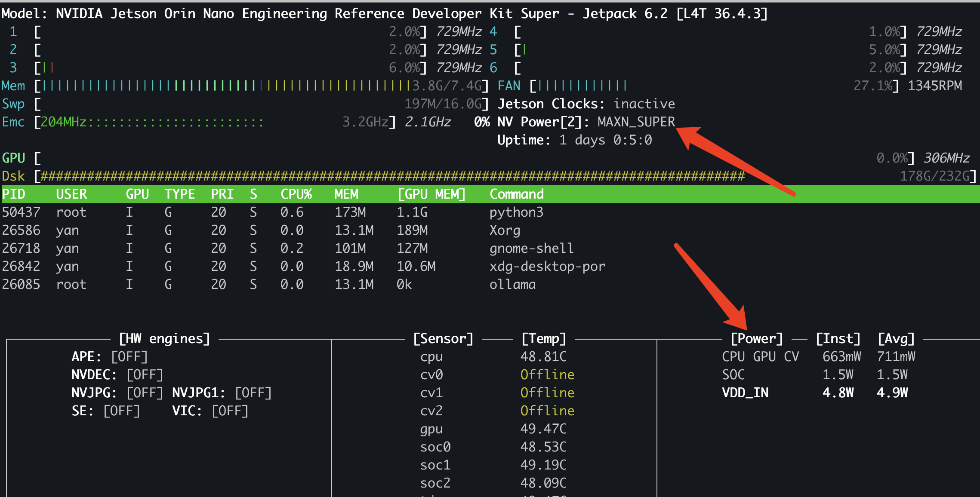This screenshot has width=980, height=497.
Task: Click the Mem usage bar
Action: 224,86
